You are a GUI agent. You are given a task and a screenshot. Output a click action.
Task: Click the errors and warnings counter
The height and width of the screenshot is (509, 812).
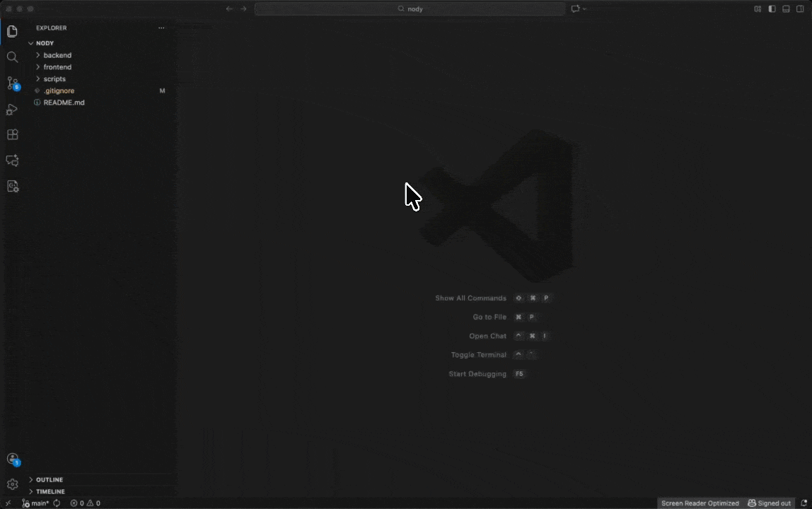coord(85,503)
